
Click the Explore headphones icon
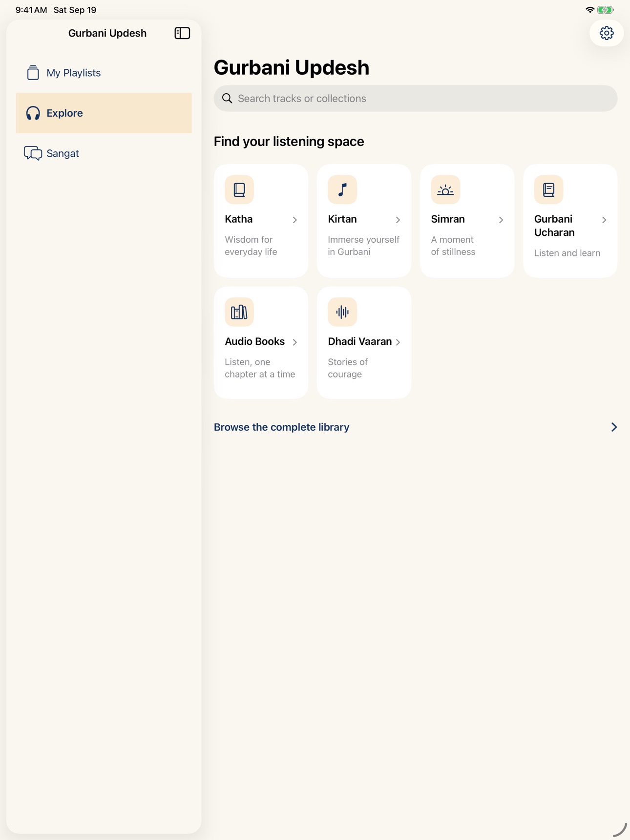[x=33, y=113]
